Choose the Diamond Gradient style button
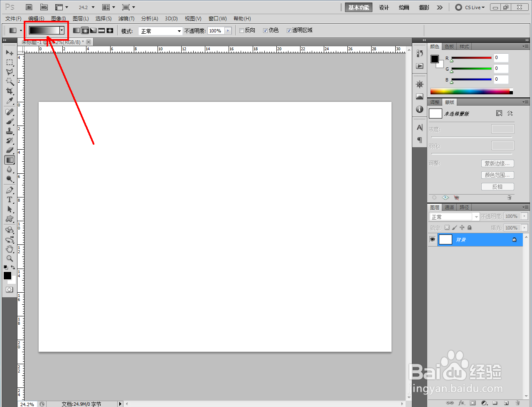The image size is (532, 407). [x=110, y=30]
